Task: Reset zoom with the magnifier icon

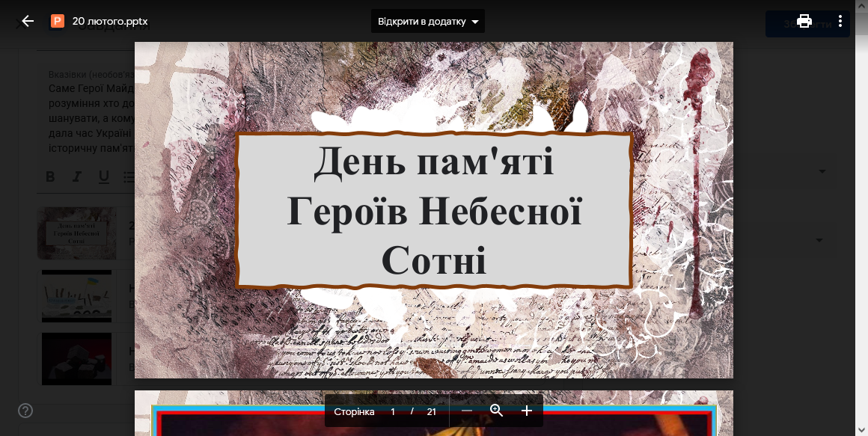Action: tap(497, 411)
